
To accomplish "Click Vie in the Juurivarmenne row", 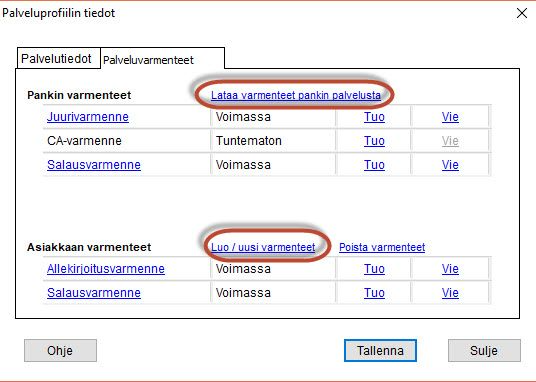I will pyautogui.click(x=450, y=117).
